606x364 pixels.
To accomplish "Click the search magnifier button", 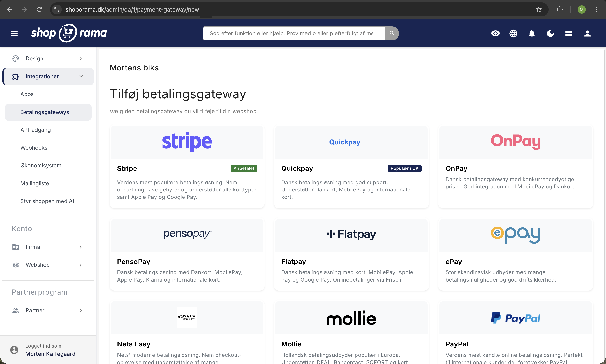I will [x=392, y=33].
